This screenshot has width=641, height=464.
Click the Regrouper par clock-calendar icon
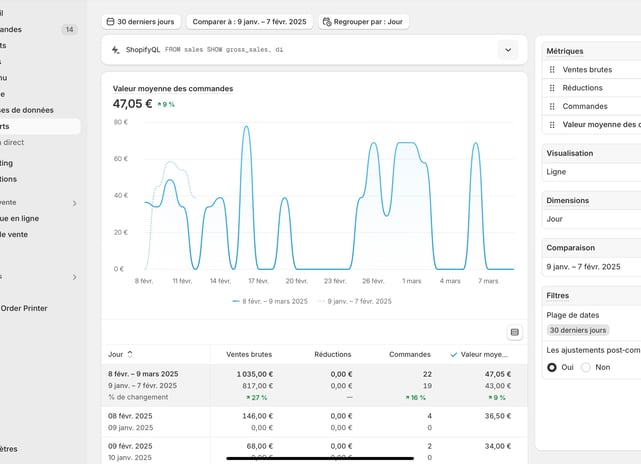[327, 22]
